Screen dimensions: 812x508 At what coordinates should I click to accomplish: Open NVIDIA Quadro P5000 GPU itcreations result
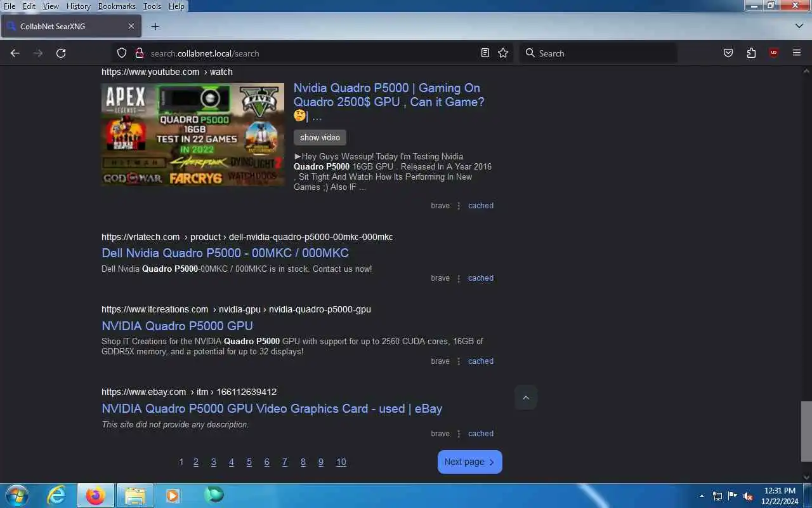pos(177,326)
